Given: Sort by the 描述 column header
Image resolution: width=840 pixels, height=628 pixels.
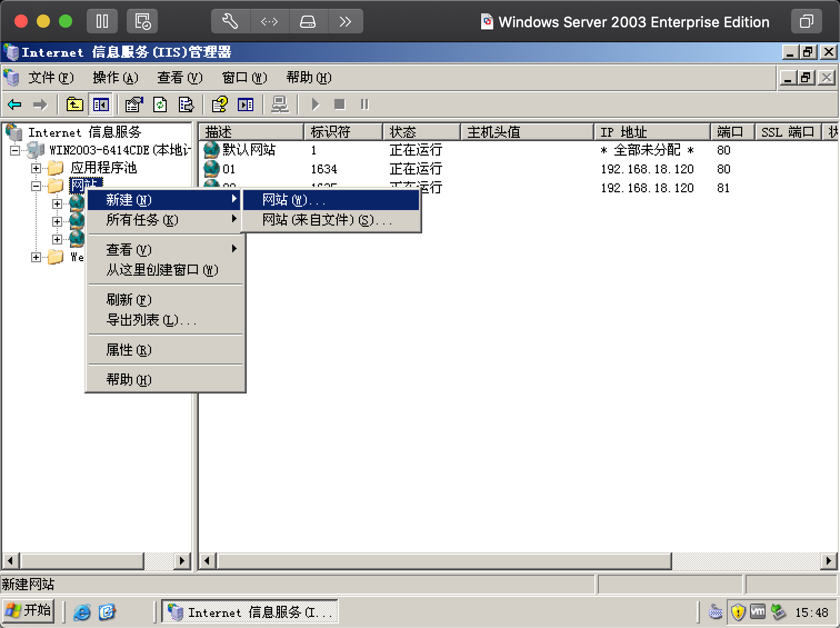Looking at the screenshot, I should point(252,132).
